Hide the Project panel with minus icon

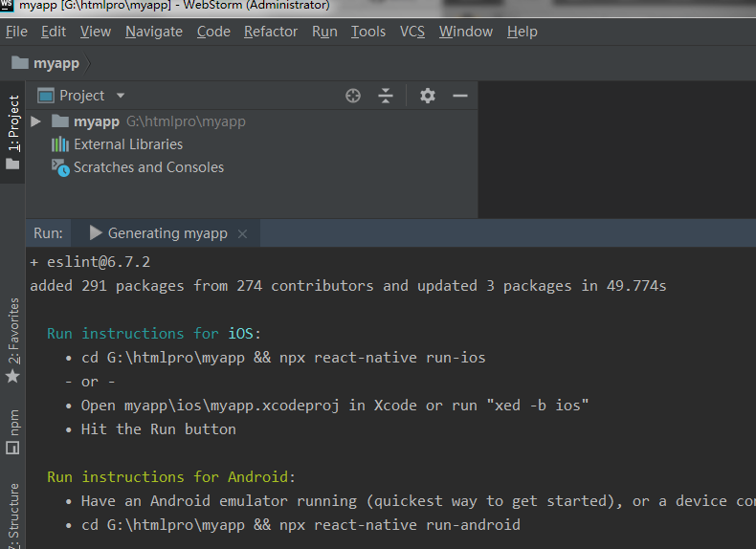(x=460, y=96)
